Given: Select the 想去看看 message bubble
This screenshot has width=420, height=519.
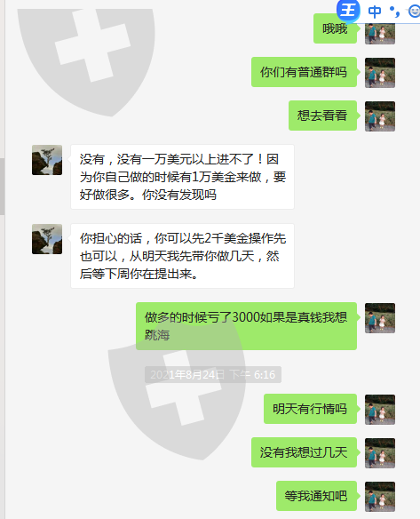Looking at the screenshot, I should (x=322, y=116).
